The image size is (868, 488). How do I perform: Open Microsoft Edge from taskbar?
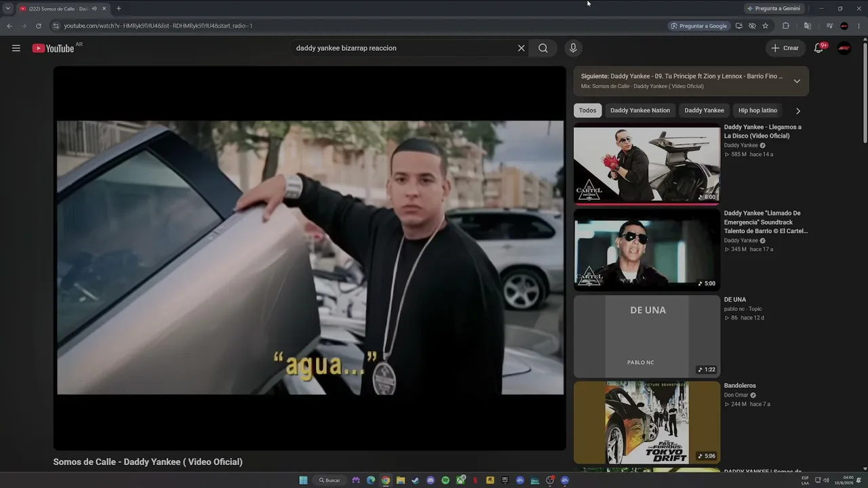(x=371, y=481)
